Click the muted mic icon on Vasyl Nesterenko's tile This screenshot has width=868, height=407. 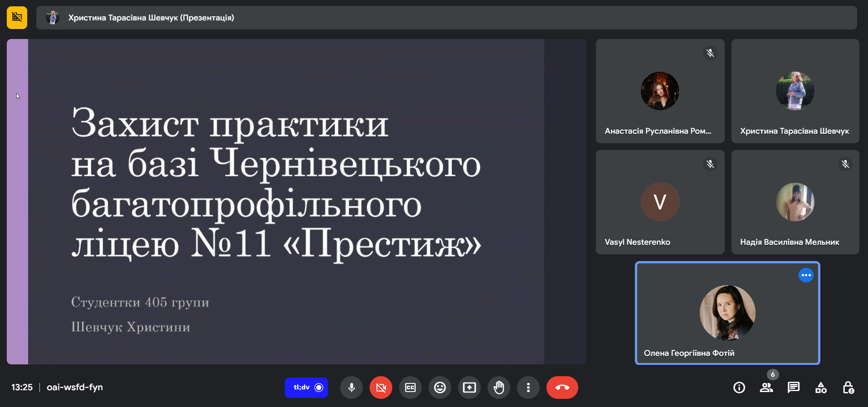[x=710, y=164]
